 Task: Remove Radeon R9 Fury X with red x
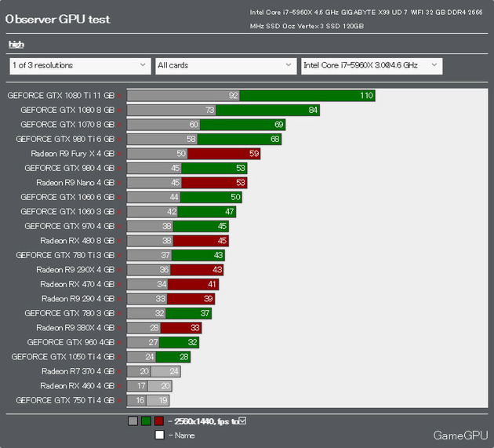[120, 154]
